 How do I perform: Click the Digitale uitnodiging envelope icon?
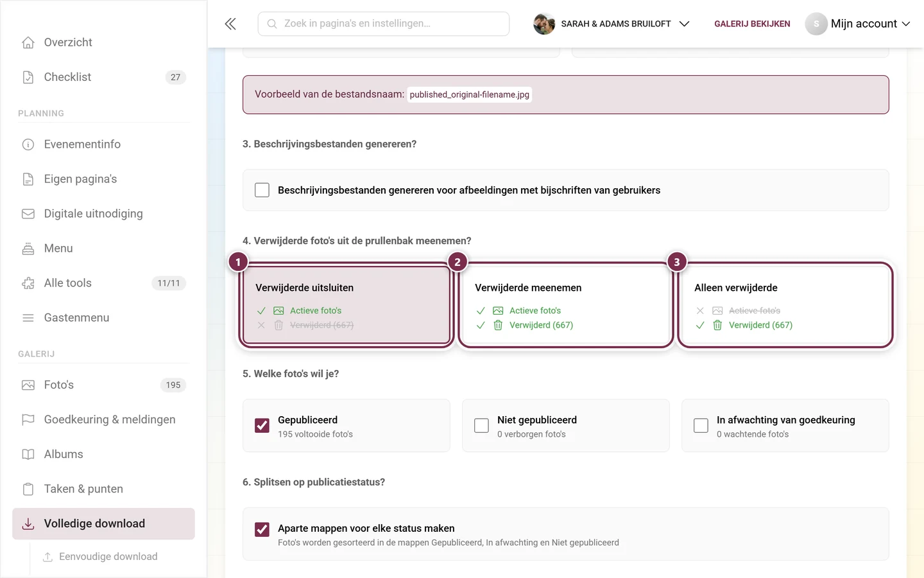28,214
